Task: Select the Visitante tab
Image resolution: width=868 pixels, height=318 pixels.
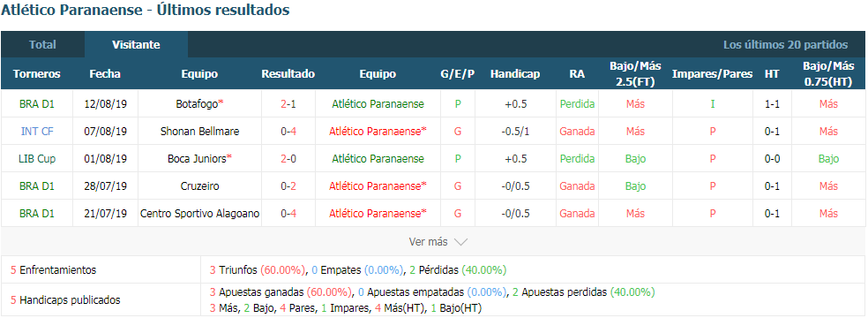Action: click(136, 45)
